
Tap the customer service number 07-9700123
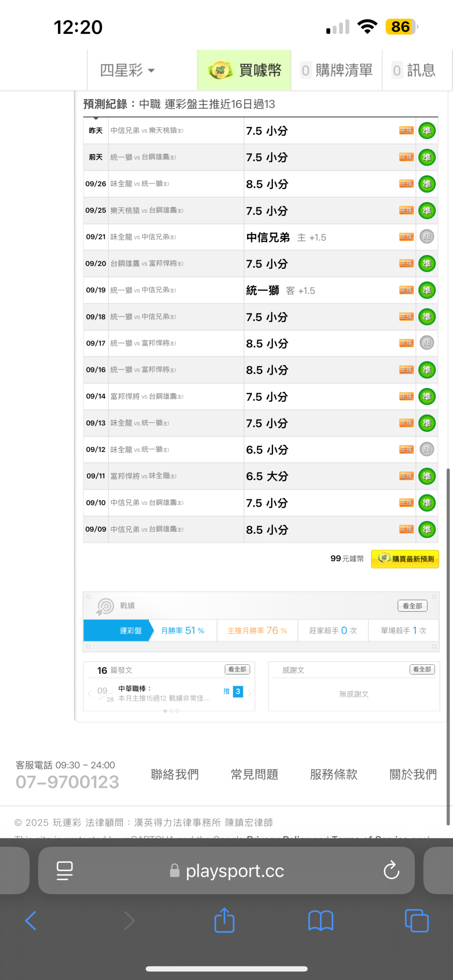(68, 782)
